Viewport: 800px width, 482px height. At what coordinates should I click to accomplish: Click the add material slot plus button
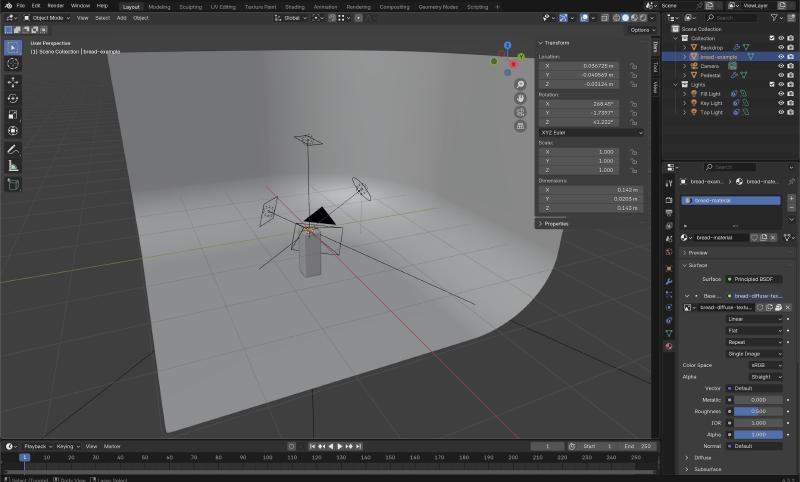pyautogui.click(x=791, y=198)
